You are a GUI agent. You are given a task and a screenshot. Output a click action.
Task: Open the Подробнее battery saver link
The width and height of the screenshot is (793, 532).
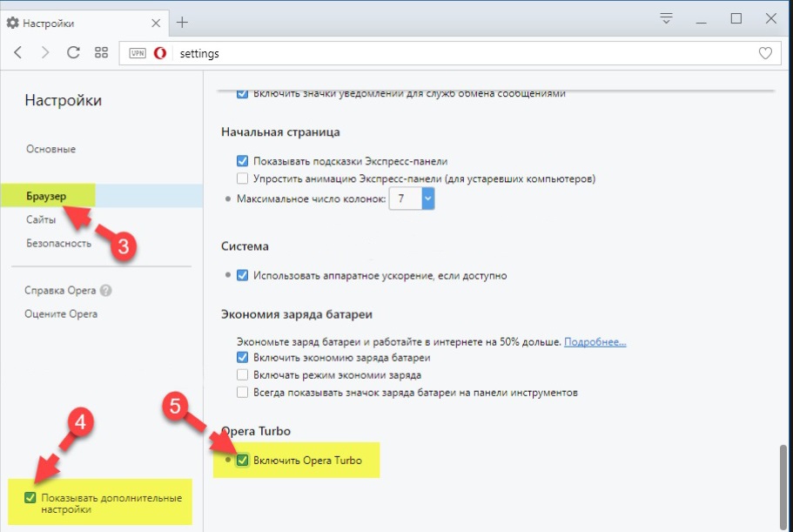click(595, 342)
